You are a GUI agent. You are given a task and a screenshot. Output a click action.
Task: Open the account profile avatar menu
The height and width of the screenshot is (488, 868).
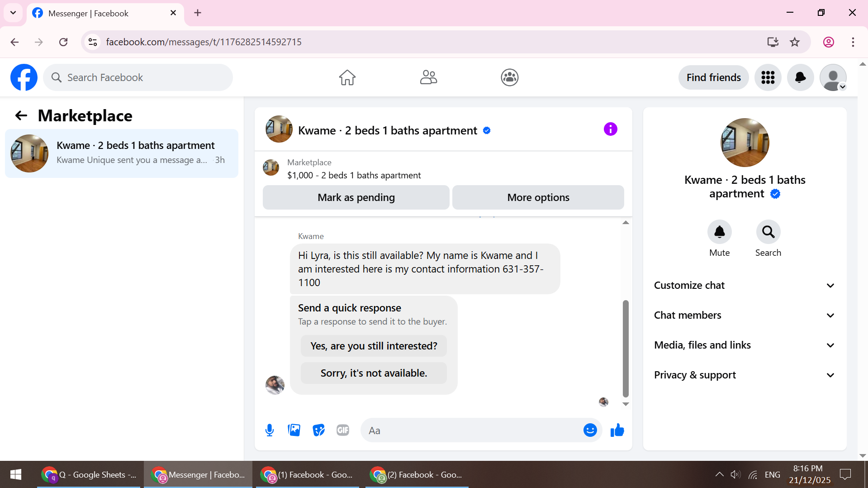(833, 77)
